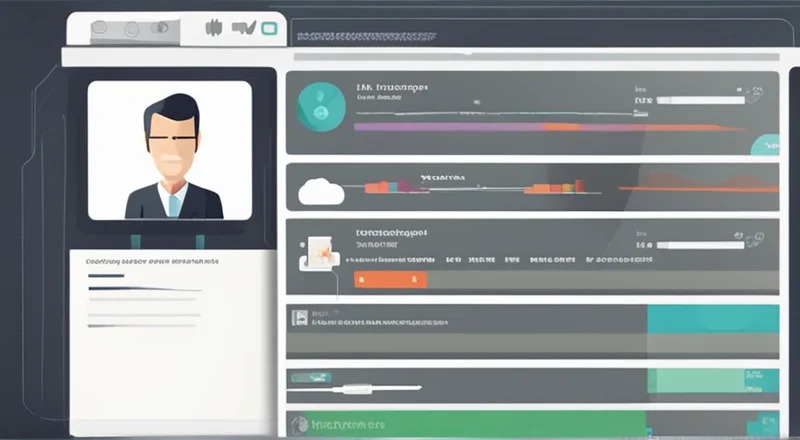
Task: Click the teal badge at first card's right edge
Action: [764, 145]
